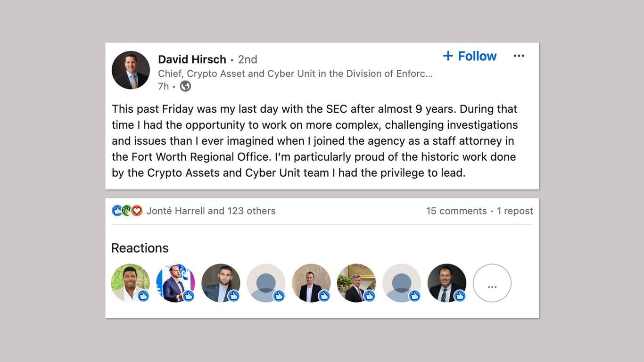644x362 pixels.
Task: Click the 7h post timestamp
Action: [163, 86]
